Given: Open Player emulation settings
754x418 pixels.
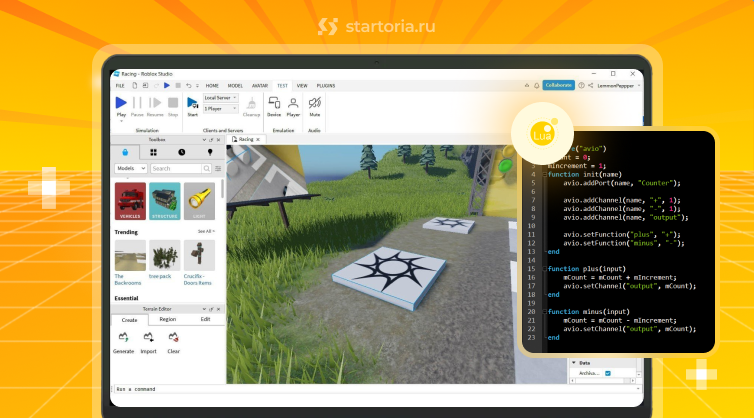Looking at the screenshot, I should click(293, 106).
